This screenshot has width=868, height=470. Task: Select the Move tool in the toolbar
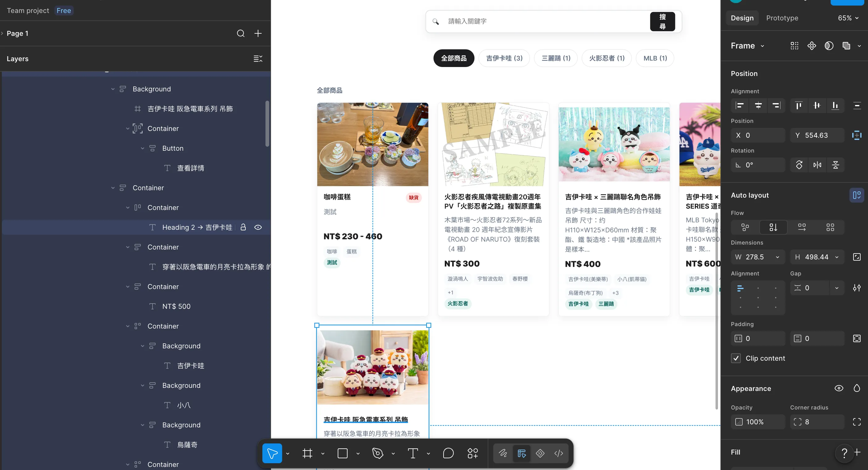272,453
